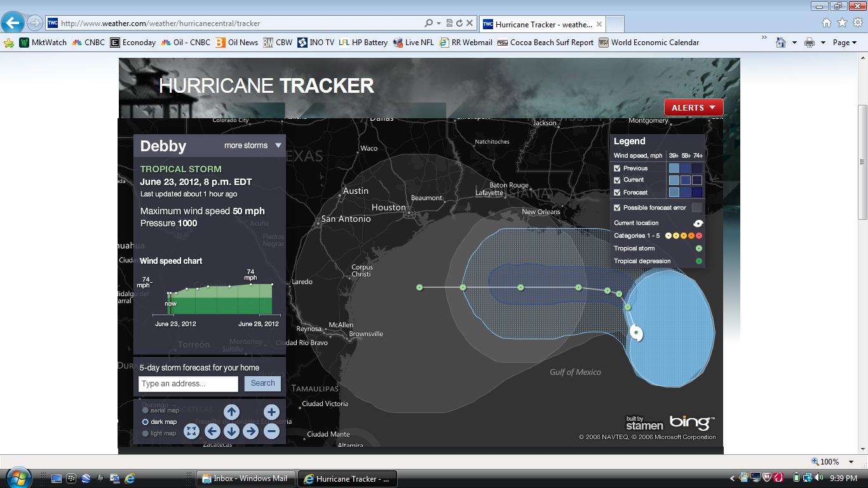Click the Forecast 74+ mph color swatch
The image size is (868, 488).
tap(697, 193)
